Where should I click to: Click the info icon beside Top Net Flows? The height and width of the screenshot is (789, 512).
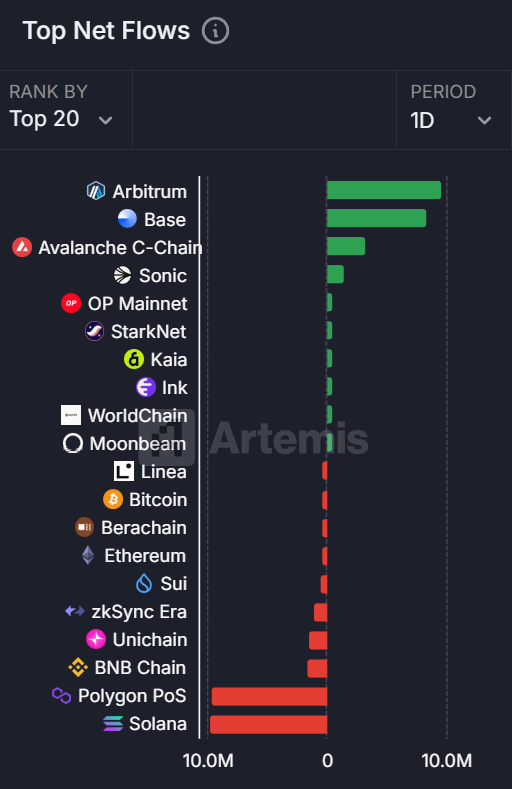215,31
